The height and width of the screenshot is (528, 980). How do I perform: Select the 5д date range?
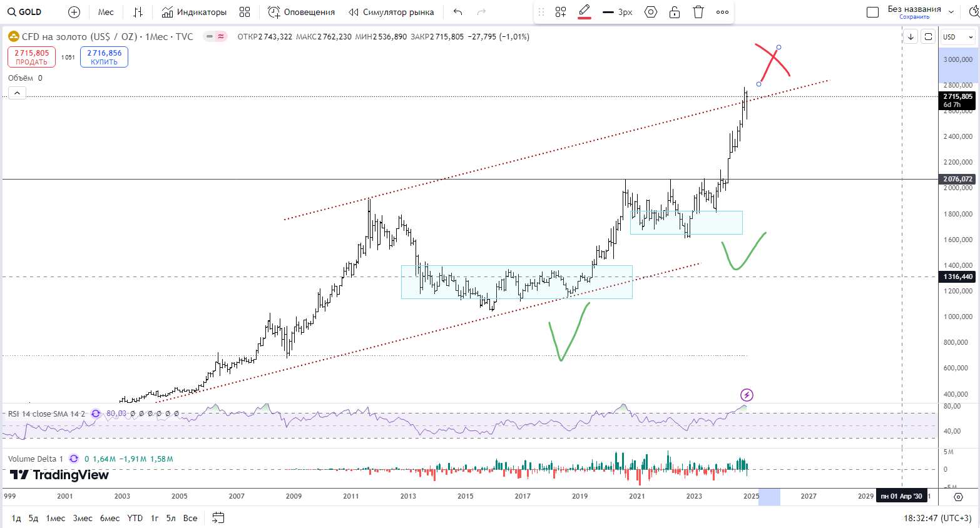pos(33,518)
